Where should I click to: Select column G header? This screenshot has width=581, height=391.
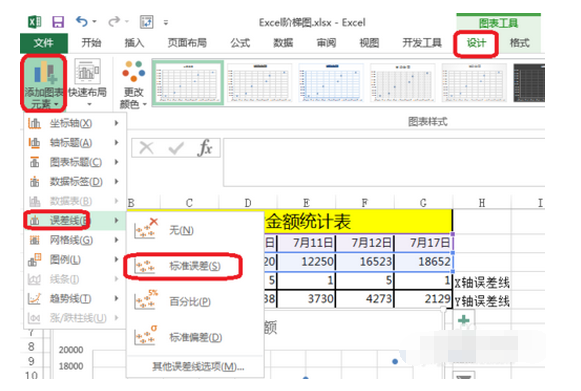[423, 203]
